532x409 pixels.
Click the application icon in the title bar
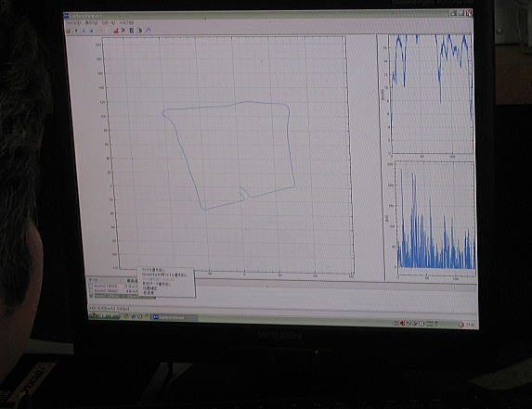pyautogui.click(x=67, y=15)
